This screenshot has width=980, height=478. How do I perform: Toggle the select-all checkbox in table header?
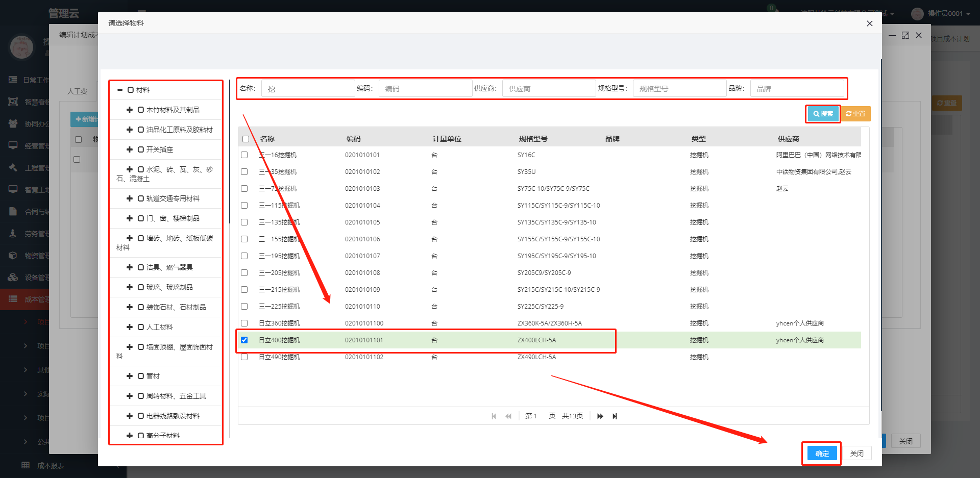pos(246,139)
